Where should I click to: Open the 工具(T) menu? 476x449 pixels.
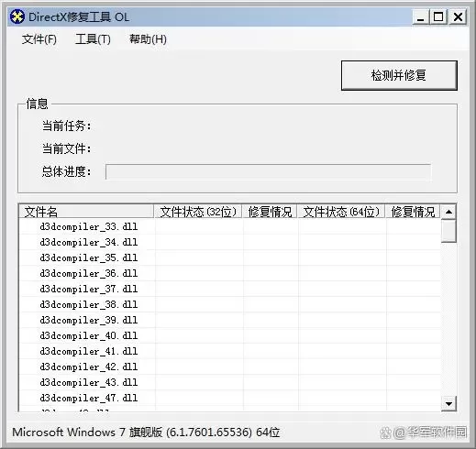(93, 39)
